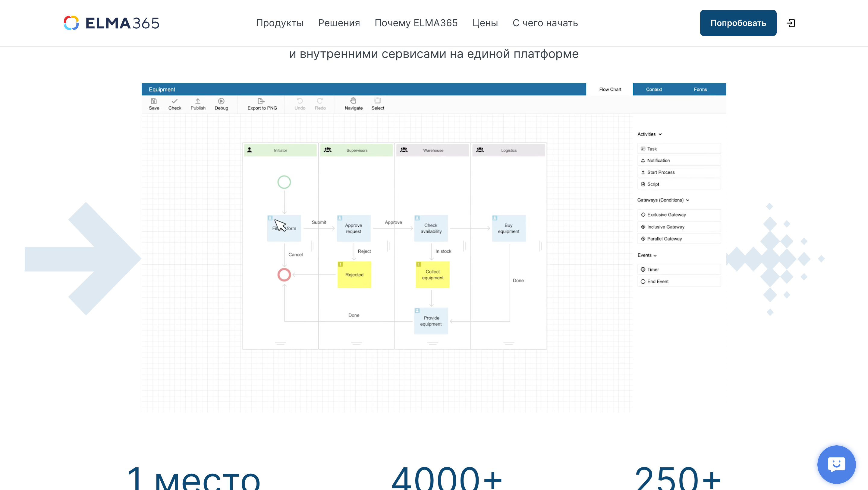Click the login icon in header
Image resolution: width=868 pixels, height=490 pixels.
point(791,23)
